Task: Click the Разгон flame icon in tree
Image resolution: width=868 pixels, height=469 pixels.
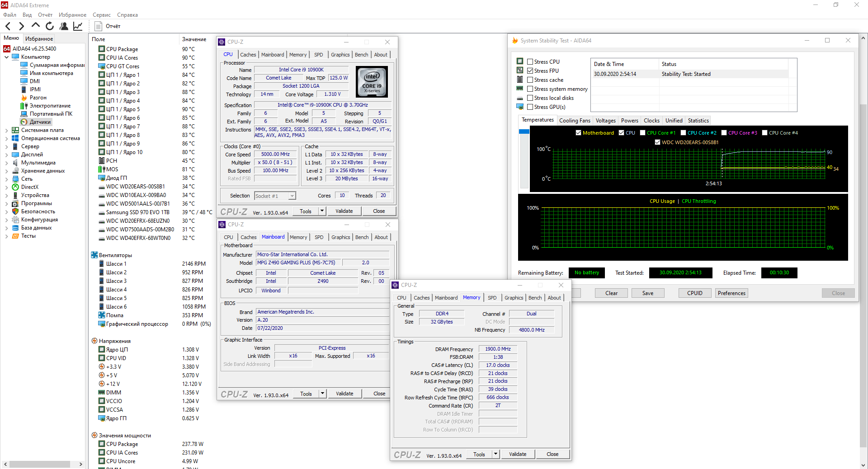Action: coord(24,98)
